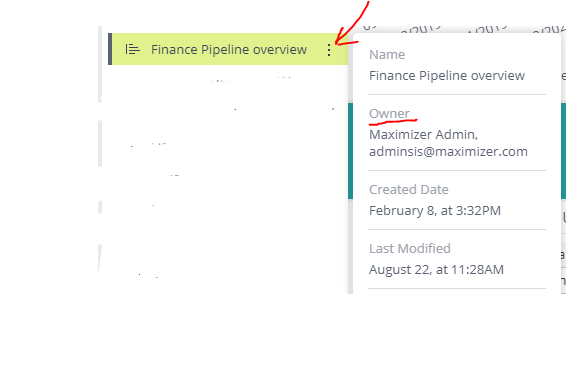This screenshot has height=390, width=566.
Task: Click the Last Modified label
Action: (x=410, y=248)
